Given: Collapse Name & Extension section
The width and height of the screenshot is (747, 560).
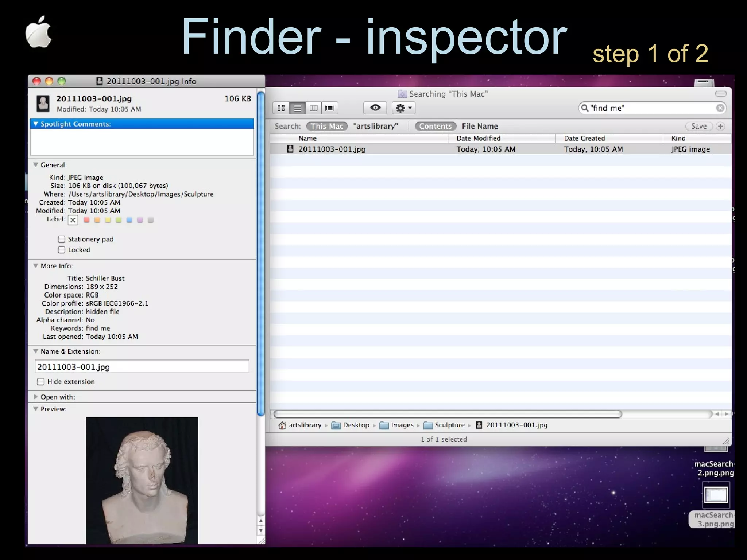Looking at the screenshot, I should [x=36, y=351].
